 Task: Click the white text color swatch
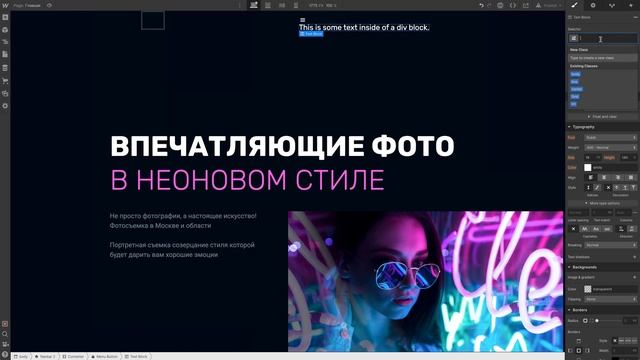[587, 167]
